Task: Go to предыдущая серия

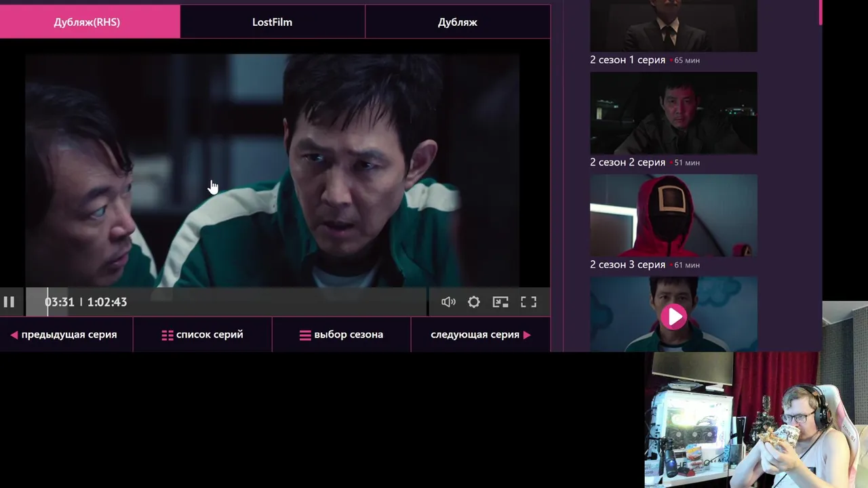Action: 64,335
